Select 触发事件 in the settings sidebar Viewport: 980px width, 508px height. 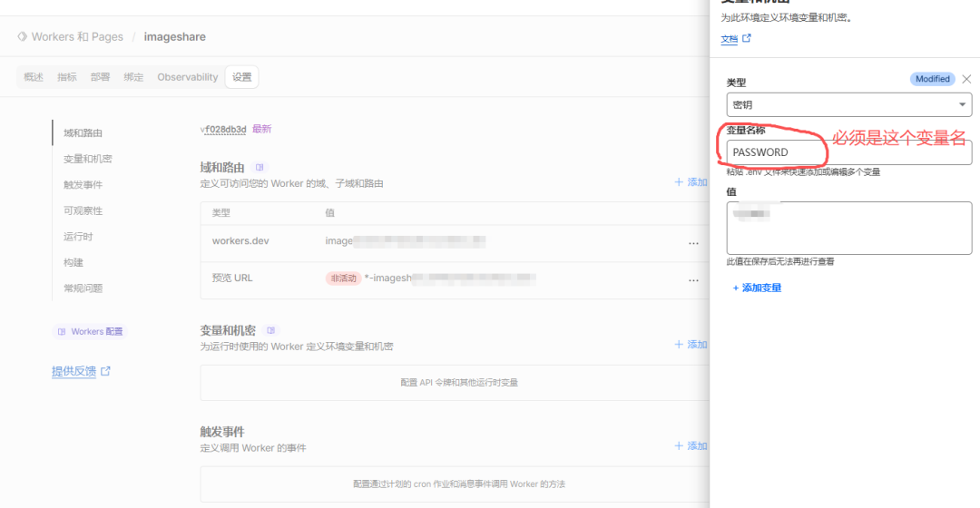(x=83, y=185)
